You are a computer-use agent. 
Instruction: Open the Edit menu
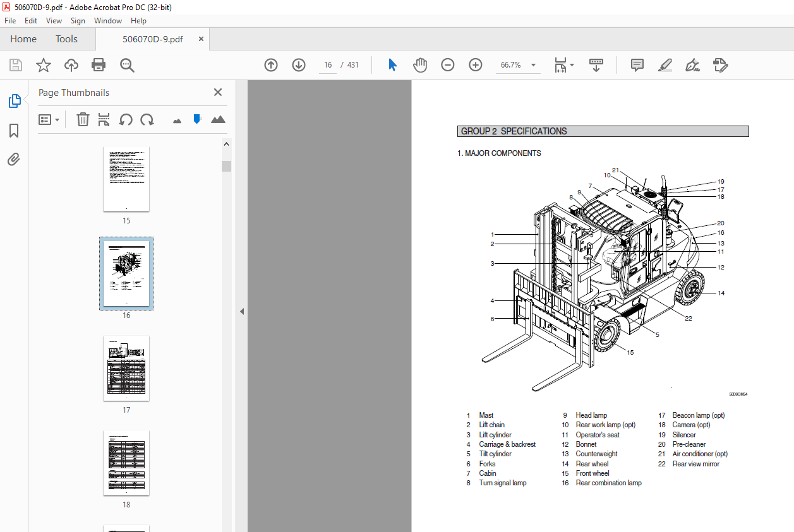(31, 21)
